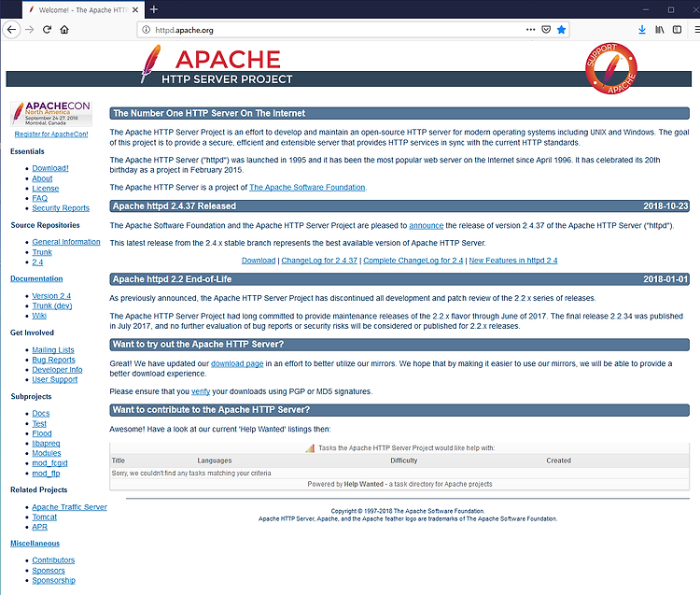
Task: Open Mailing Lists link
Action: click(x=53, y=350)
